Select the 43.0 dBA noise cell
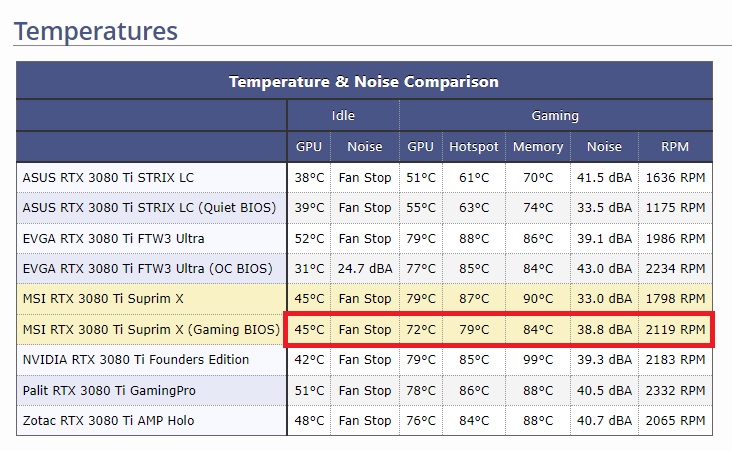 pos(604,268)
